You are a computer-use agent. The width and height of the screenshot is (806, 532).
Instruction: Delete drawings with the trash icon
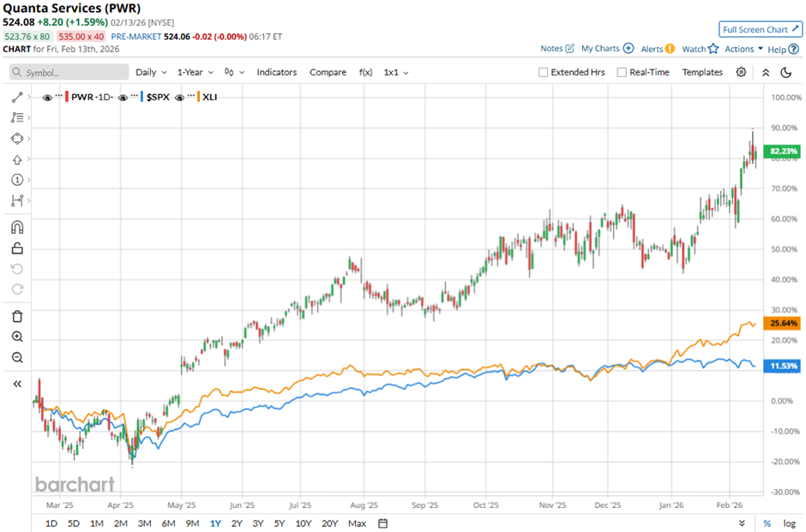coord(17,316)
